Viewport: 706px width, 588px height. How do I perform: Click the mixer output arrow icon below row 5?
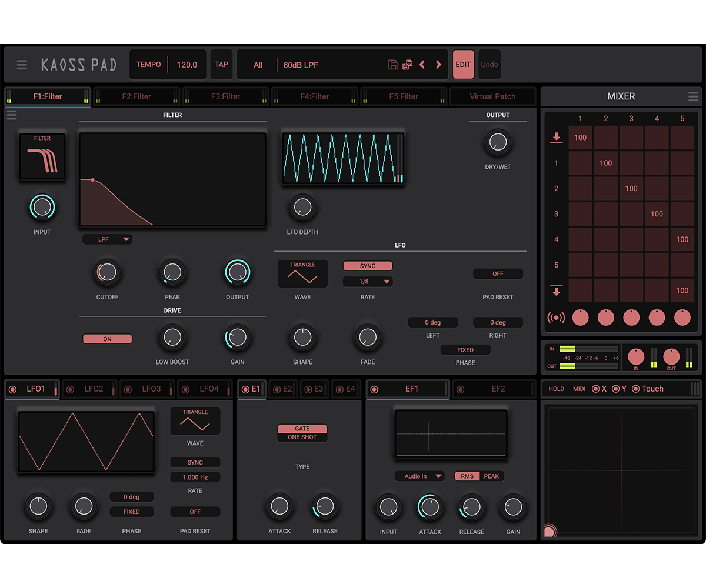(x=556, y=290)
